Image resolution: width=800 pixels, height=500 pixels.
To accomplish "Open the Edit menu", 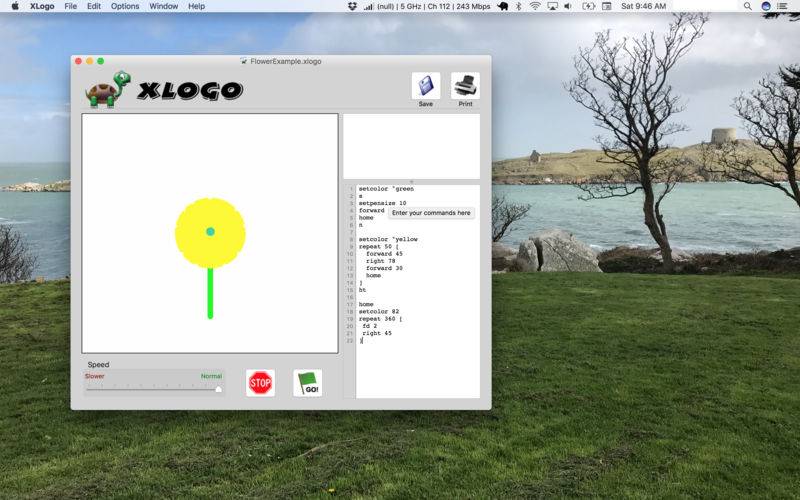I will pos(94,6).
